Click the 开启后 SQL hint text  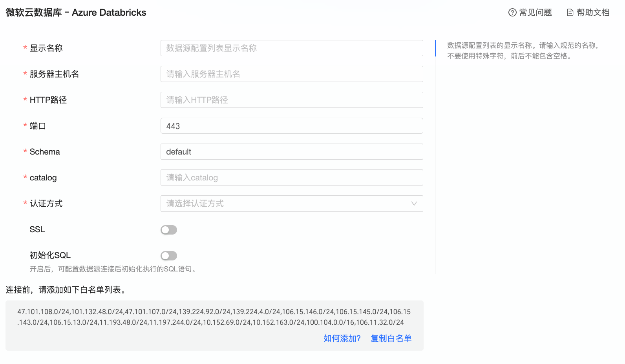click(114, 269)
